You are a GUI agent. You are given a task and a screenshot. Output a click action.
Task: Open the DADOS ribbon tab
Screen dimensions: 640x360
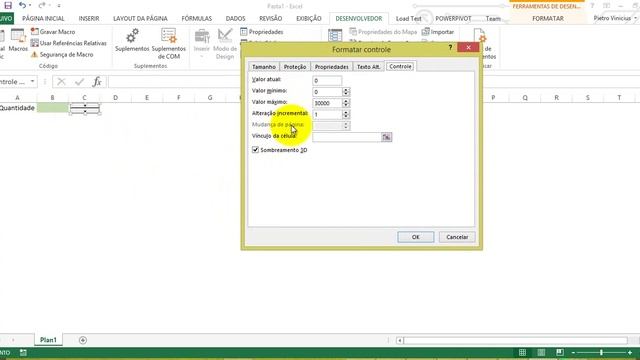click(236, 18)
